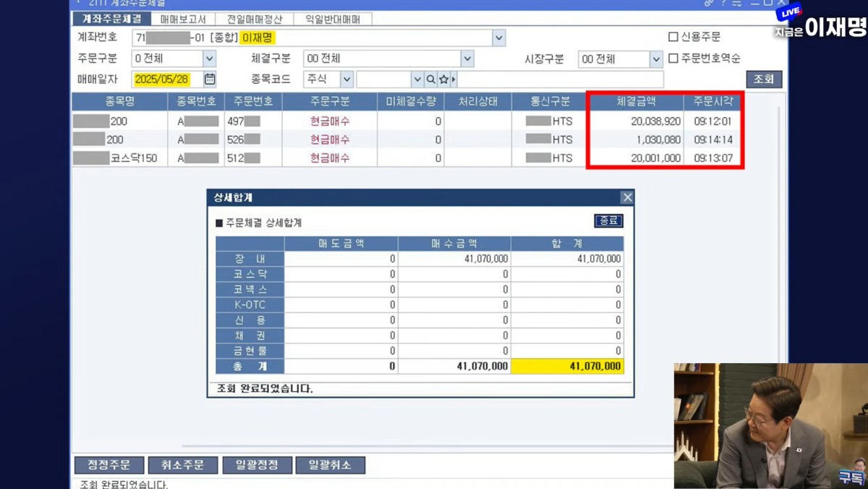Toggle the 주문번호역순 checkbox
The width and height of the screenshot is (868, 489).
click(673, 59)
